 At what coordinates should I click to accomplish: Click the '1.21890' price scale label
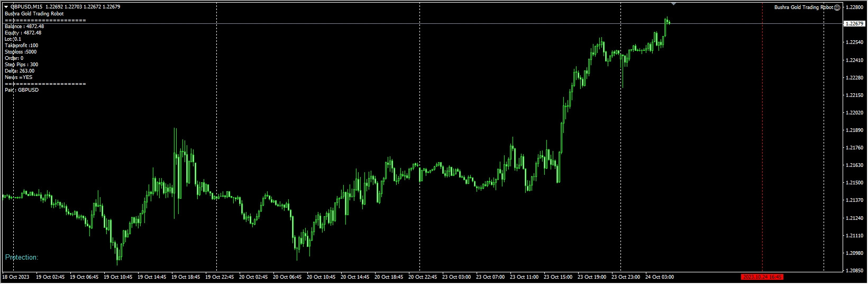(854, 130)
